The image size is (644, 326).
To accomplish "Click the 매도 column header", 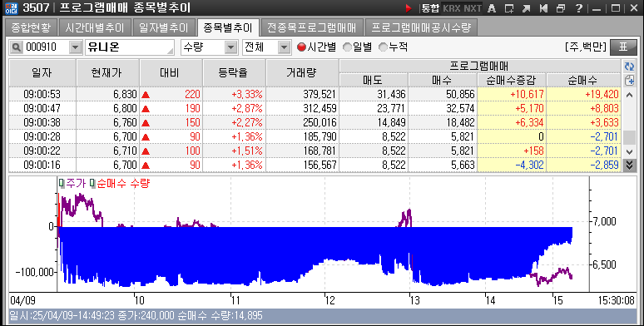I will tap(374, 80).
